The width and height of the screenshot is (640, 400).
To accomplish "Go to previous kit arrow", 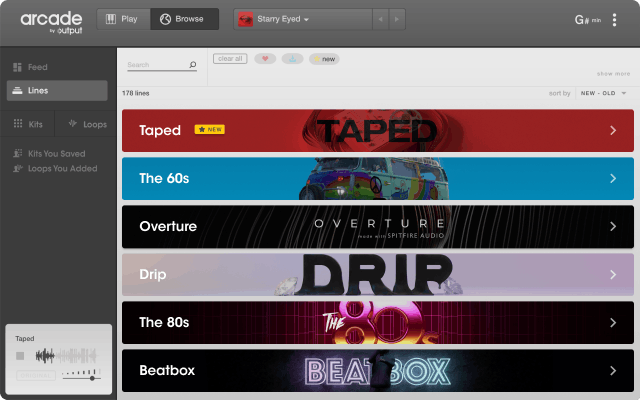I will click(x=380, y=19).
